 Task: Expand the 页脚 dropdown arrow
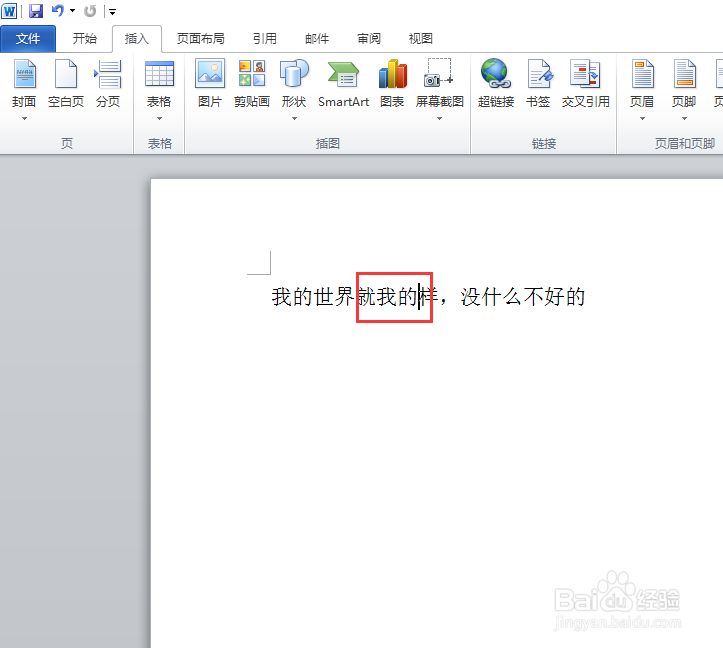pos(685,119)
